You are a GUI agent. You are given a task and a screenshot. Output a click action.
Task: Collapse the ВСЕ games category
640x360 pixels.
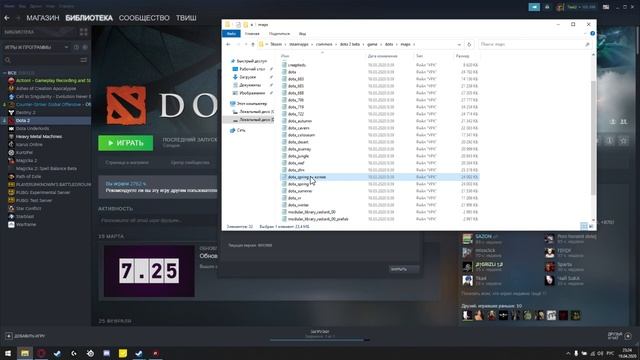[x=4, y=73]
